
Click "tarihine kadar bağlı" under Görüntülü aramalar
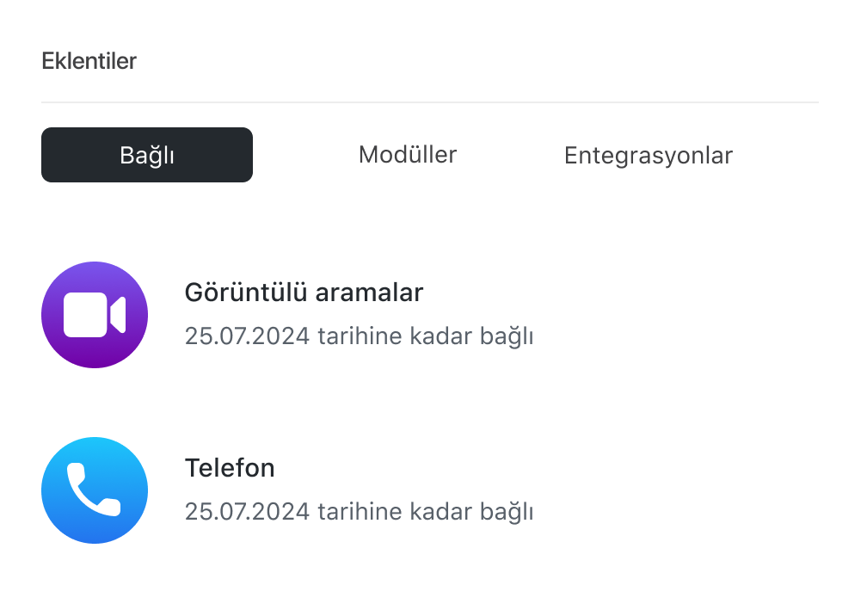coord(426,336)
